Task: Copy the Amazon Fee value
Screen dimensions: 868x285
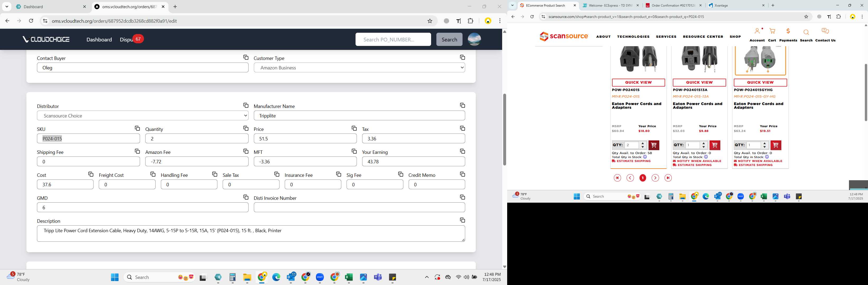Action: (x=246, y=151)
